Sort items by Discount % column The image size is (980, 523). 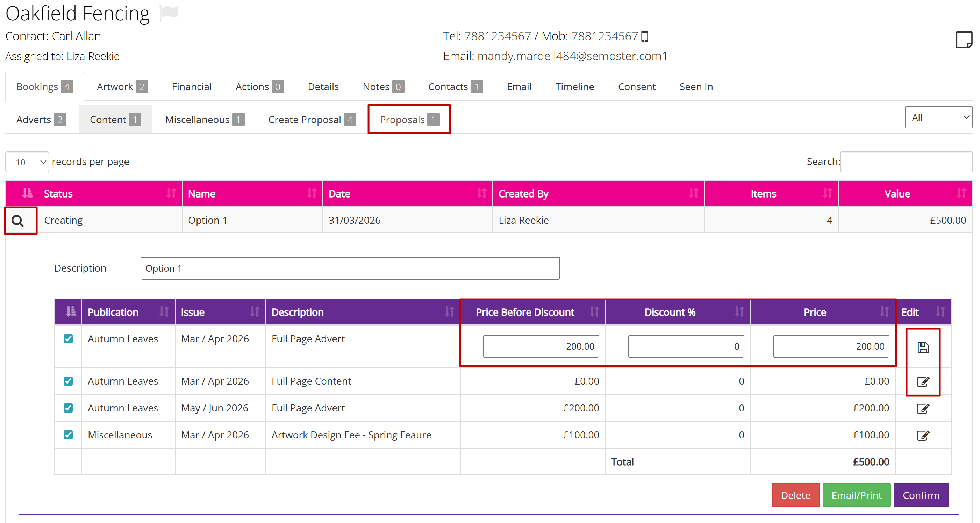pos(678,312)
